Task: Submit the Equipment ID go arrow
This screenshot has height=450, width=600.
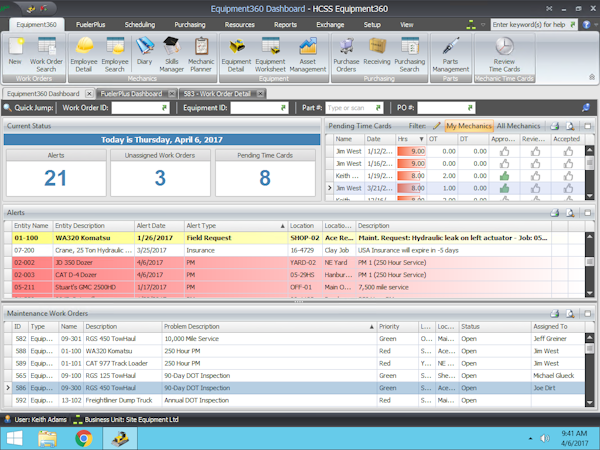Action: pyautogui.click(x=283, y=108)
